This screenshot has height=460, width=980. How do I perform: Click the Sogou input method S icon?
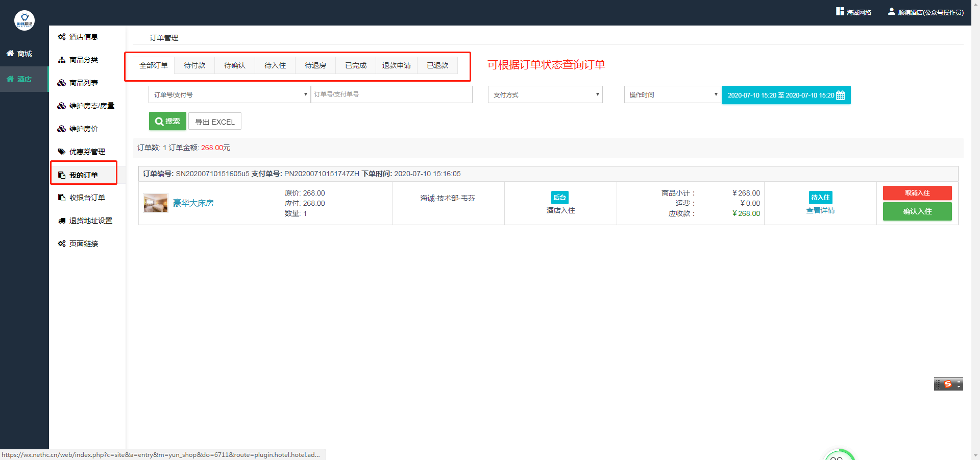click(x=948, y=384)
